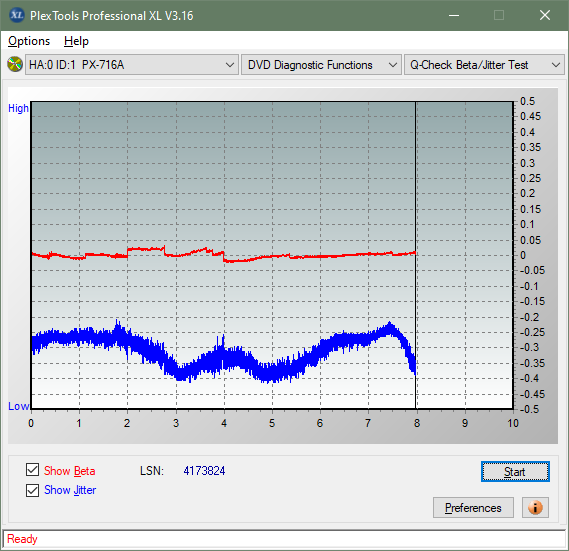The width and height of the screenshot is (569, 551).
Task: Close the PlexTools Professional window
Action: [545, 15]
